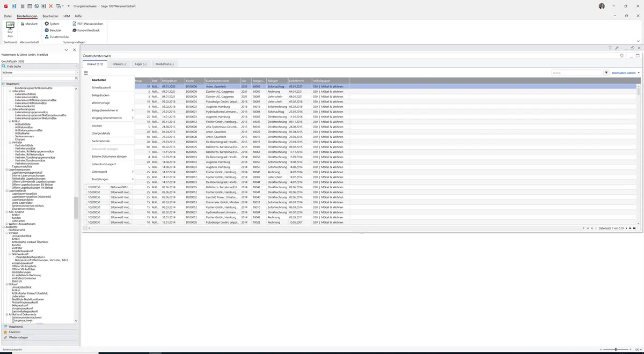Click the Freie Suche field in sidebar
This screenshot has width=644, height=354.
click(x=40, y=67)
